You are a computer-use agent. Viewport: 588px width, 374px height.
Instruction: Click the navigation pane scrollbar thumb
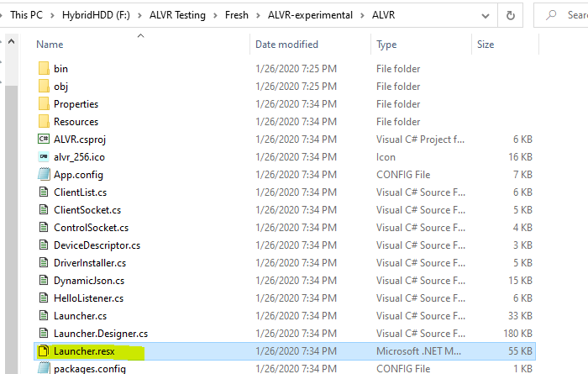point(11,229)
